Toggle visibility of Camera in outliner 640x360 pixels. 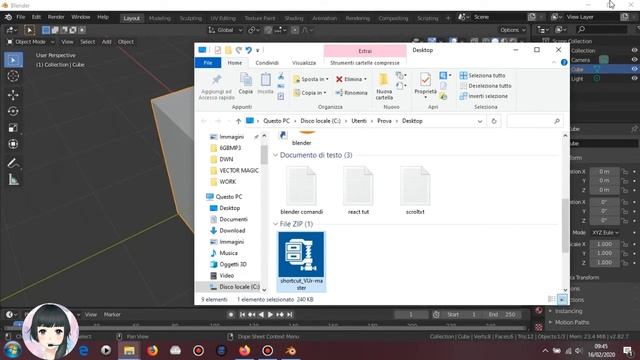click(634, 60)
